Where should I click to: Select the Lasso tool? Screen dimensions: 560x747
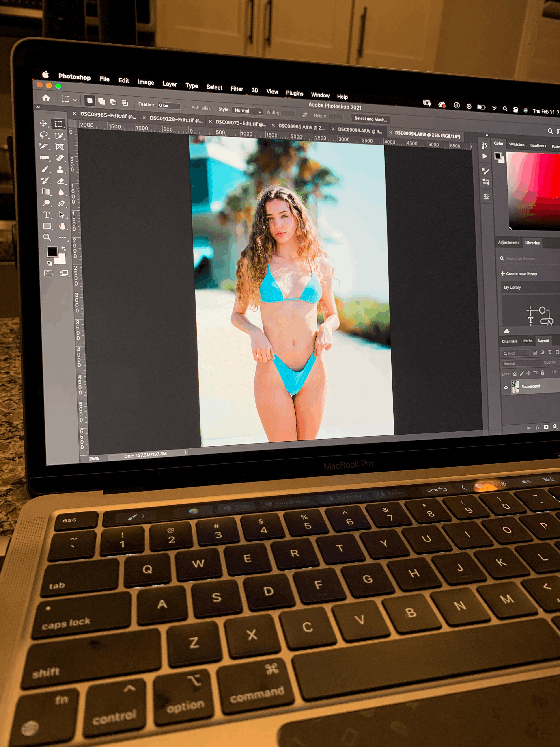tap(43, 135)
